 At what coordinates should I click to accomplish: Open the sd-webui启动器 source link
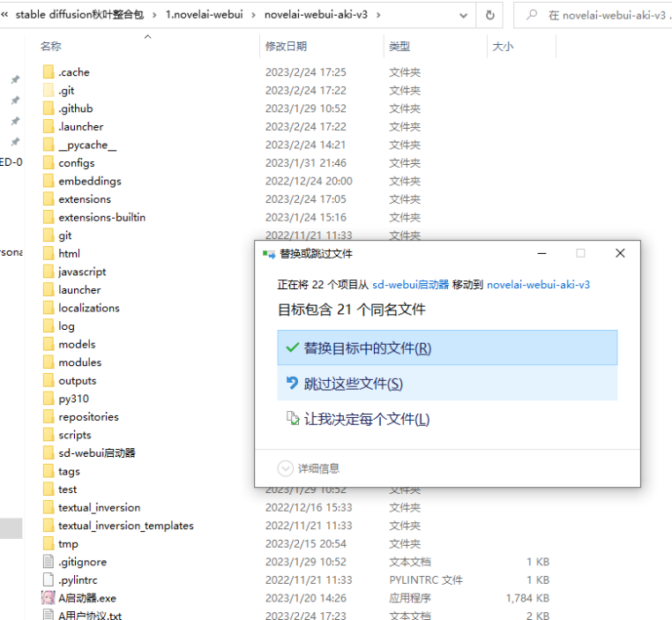pyautogui.click(x=410, y=285)
